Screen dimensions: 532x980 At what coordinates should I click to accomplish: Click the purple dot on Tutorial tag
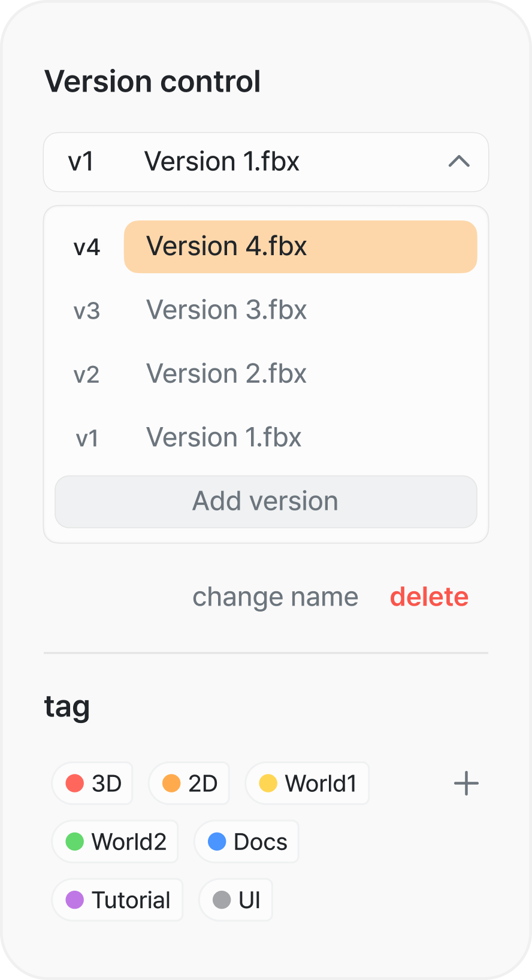[x=75, y=900]
